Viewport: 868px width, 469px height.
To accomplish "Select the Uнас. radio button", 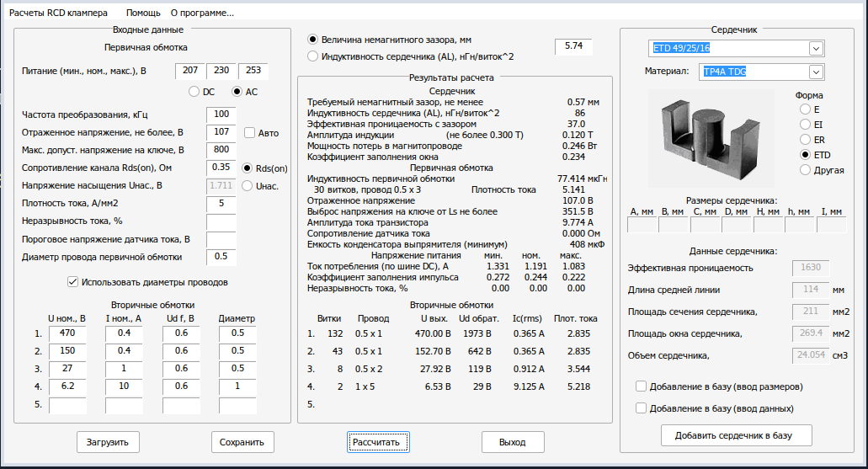I will 248,185.
